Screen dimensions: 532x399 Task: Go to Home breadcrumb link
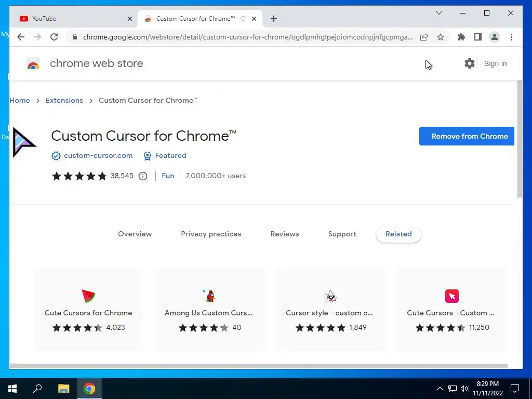tap(20, 100)
